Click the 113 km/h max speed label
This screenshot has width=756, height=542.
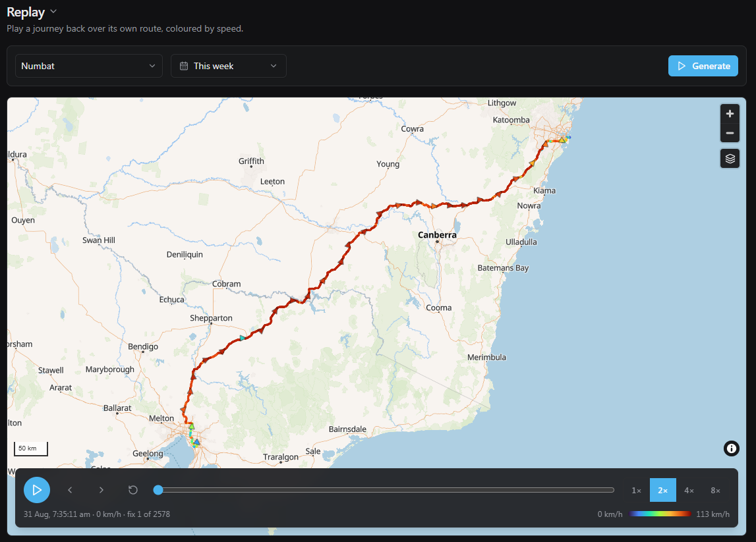pyautogui.click(x=712, y=514)
